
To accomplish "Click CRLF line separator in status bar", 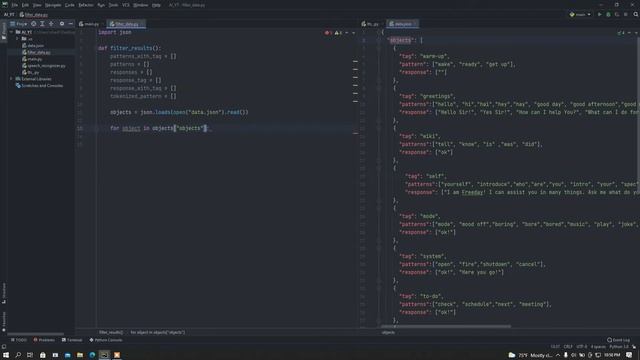I will 568,347.
